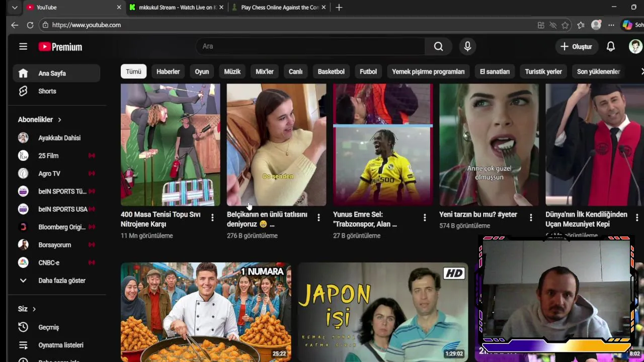Close the YouTube browser tab
644x362 pixels.
[119, 8]
